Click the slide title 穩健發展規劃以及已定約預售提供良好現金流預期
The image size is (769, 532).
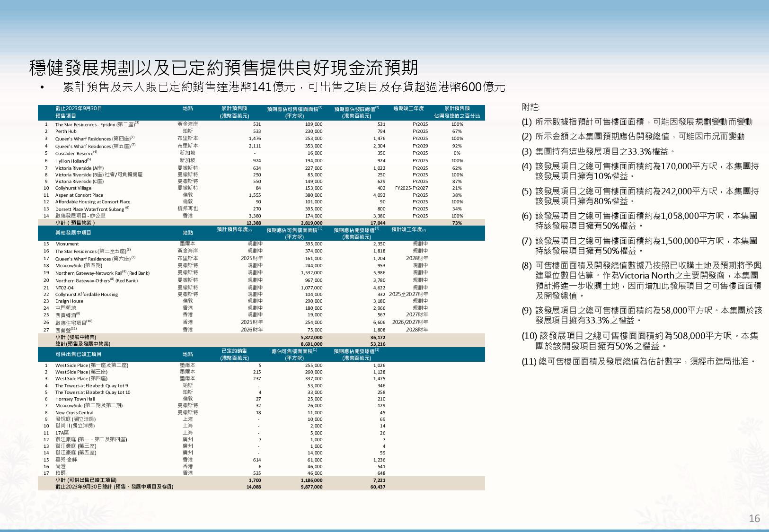click(223, 68)
